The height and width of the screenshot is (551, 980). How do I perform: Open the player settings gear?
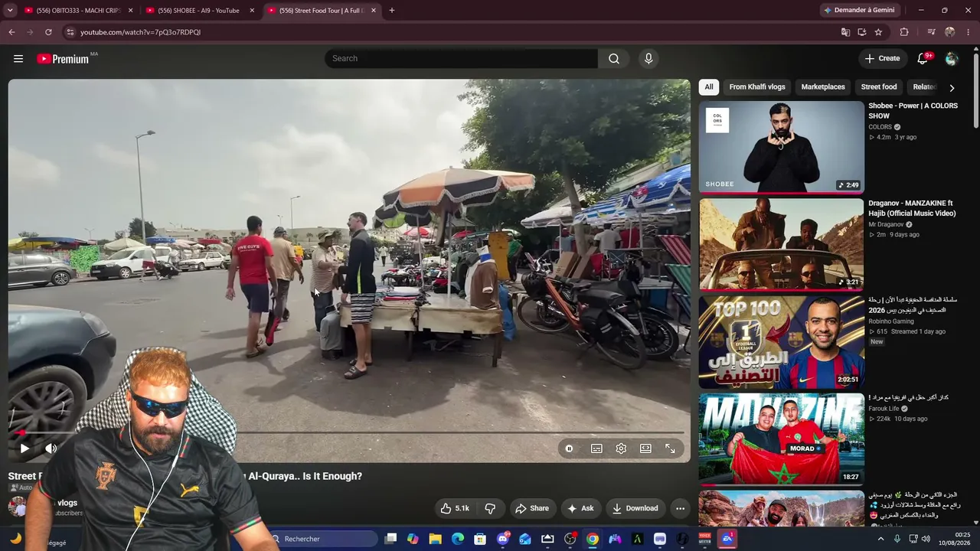pos(621,448)
